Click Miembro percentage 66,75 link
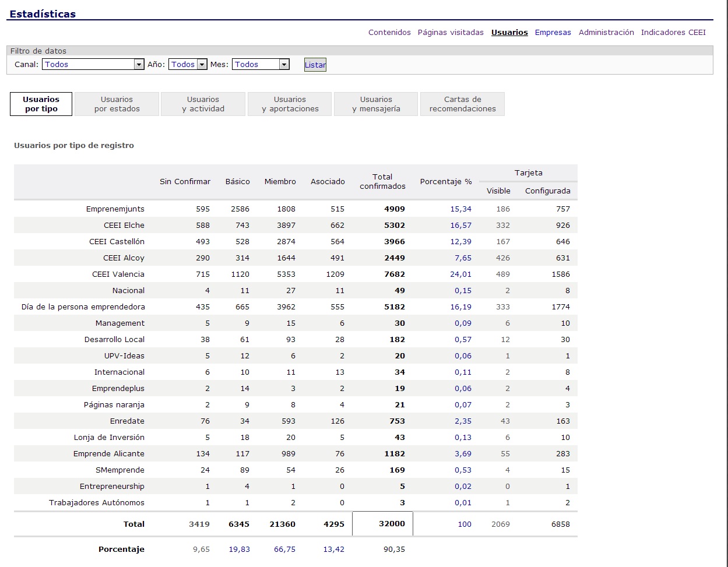Viewport: 728px width, 567px height. (284, 550)
